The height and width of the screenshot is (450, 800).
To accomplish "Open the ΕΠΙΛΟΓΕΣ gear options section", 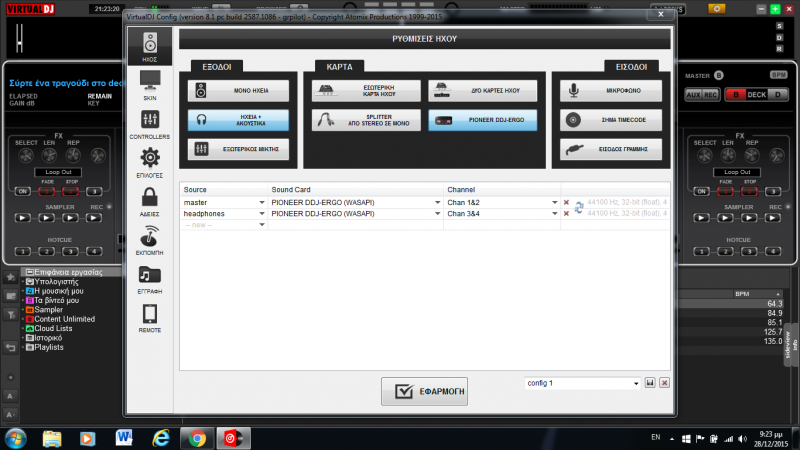I will pyautogui.click(x=150, y=162).
